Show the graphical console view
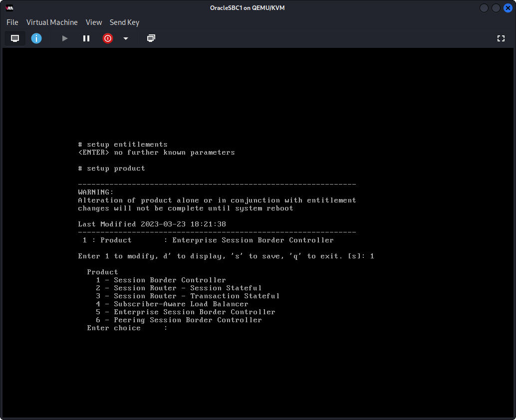Viewport: 516px width, 420px height. tap(15, 38)
